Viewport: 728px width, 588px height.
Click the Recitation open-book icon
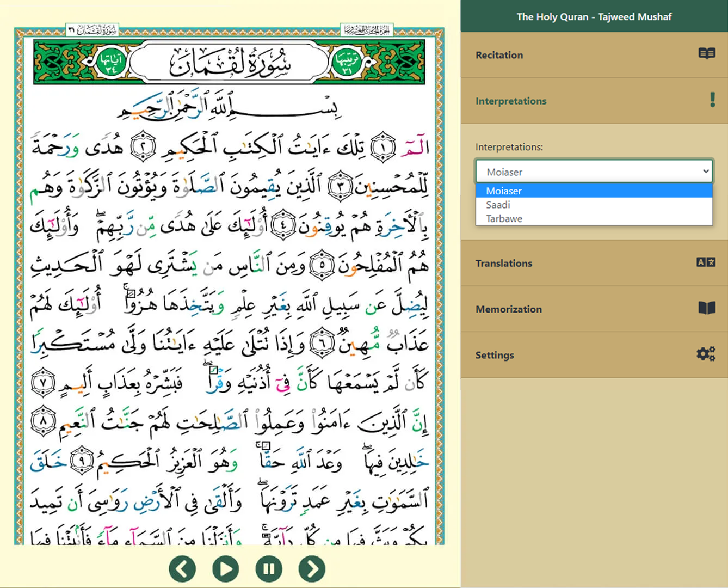(x=707, y=53)
